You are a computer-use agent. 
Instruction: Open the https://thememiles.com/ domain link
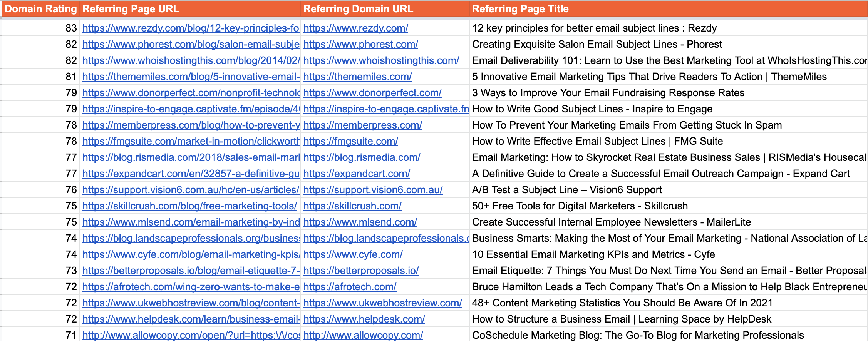pyautogui.click(x=358, y=77)
